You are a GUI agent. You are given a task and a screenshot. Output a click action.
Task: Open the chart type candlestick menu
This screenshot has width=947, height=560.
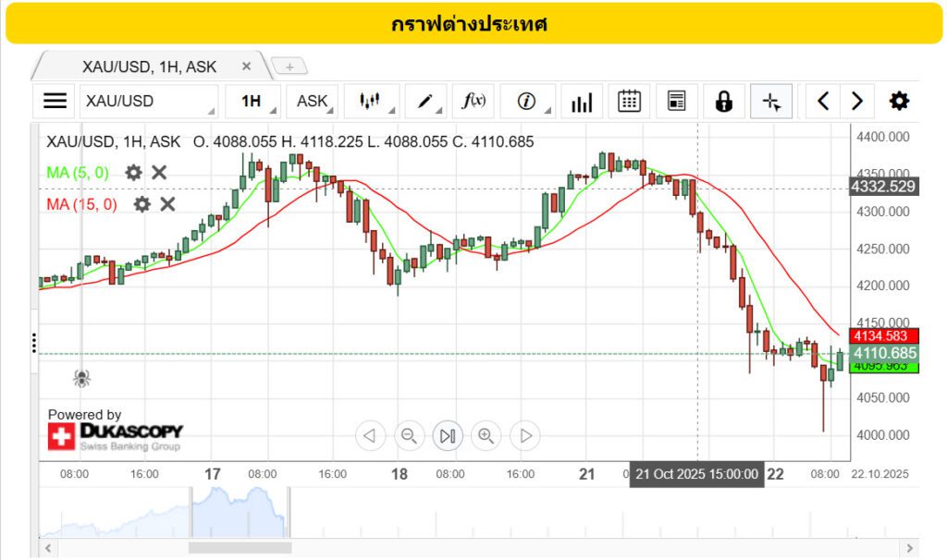point(371,102)
